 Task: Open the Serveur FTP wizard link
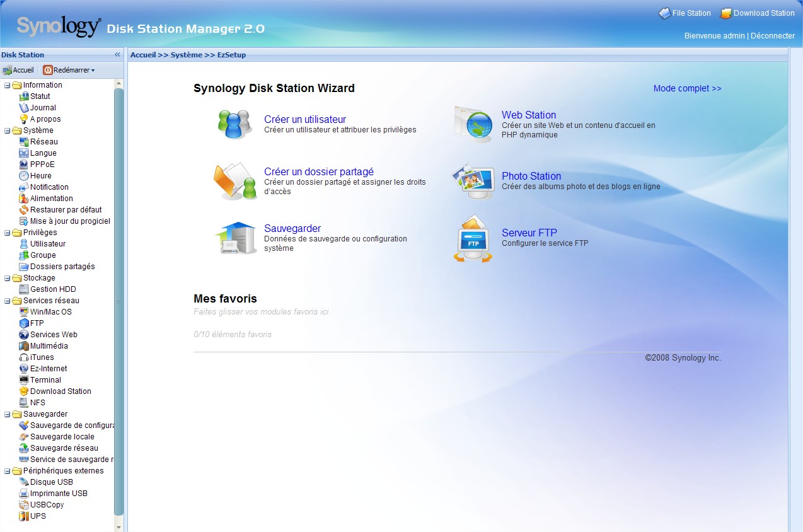(x=529, y=233)
